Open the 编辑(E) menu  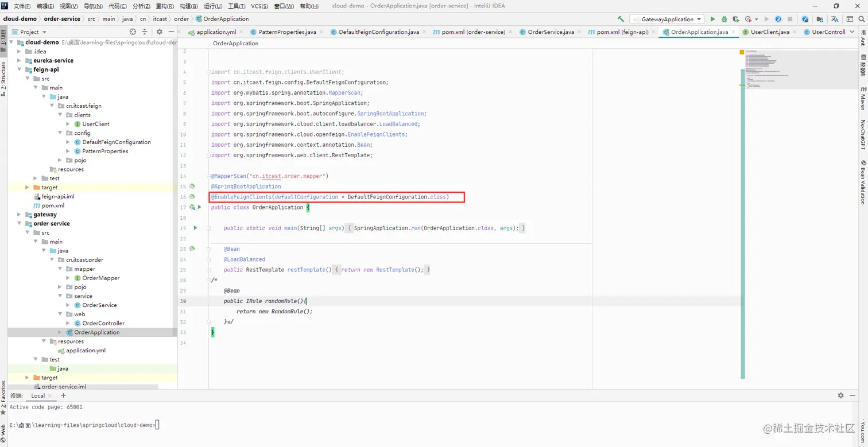pyautogui.click(x=45, y=6)
